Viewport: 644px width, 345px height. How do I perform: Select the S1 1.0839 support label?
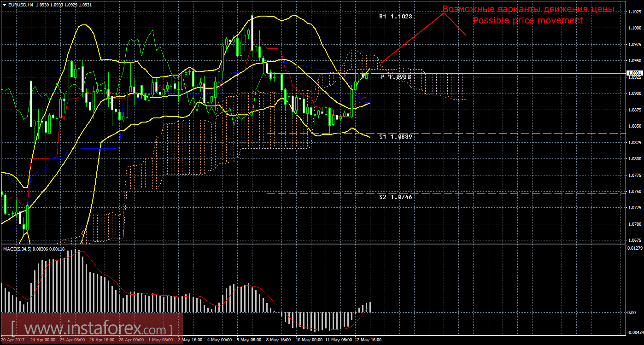tap(395, 137)
